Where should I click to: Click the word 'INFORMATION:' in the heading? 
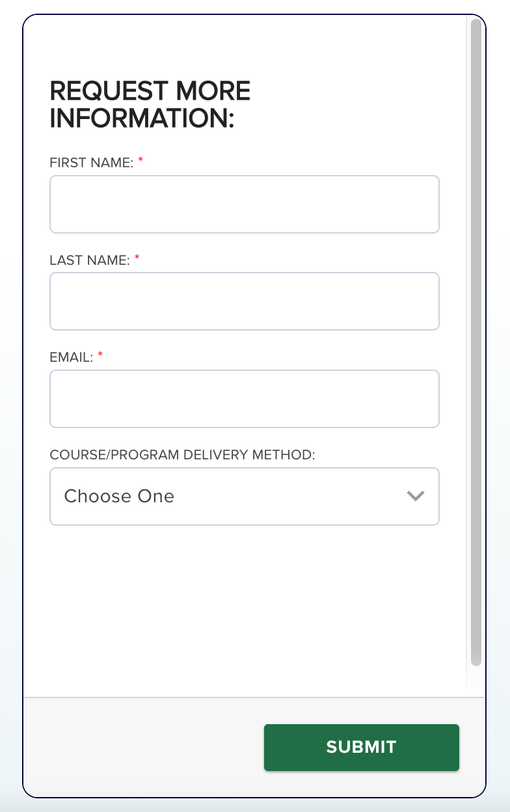tap(142, 119)
